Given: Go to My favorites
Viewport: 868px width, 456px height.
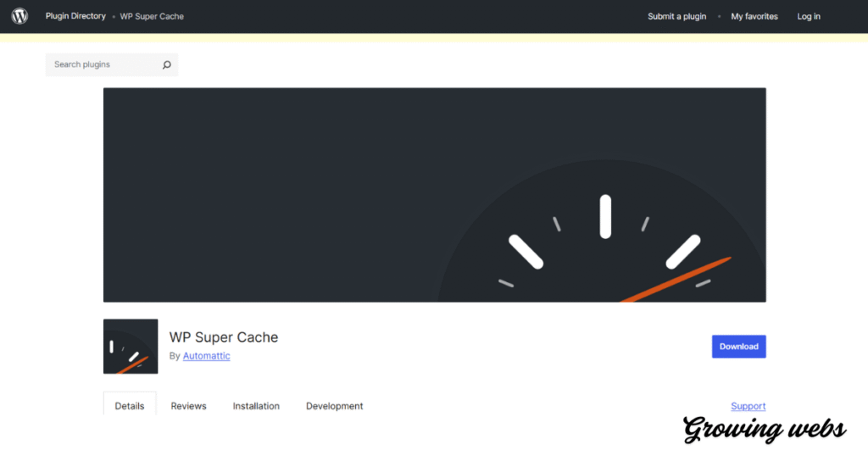Looking at the screenshot, I should click(x=754, y=17).
